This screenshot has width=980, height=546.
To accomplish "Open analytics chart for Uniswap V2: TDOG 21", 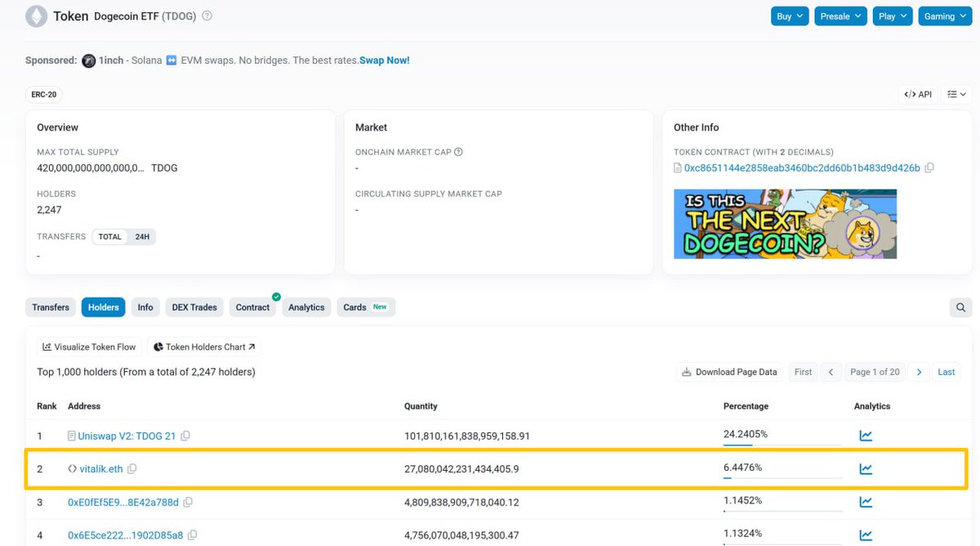I will (x=866, y=435).
